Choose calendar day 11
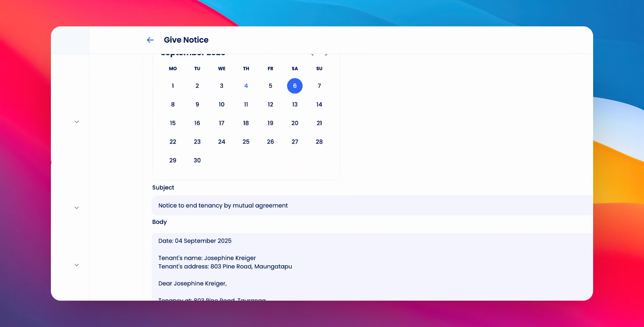 point(246,104)
